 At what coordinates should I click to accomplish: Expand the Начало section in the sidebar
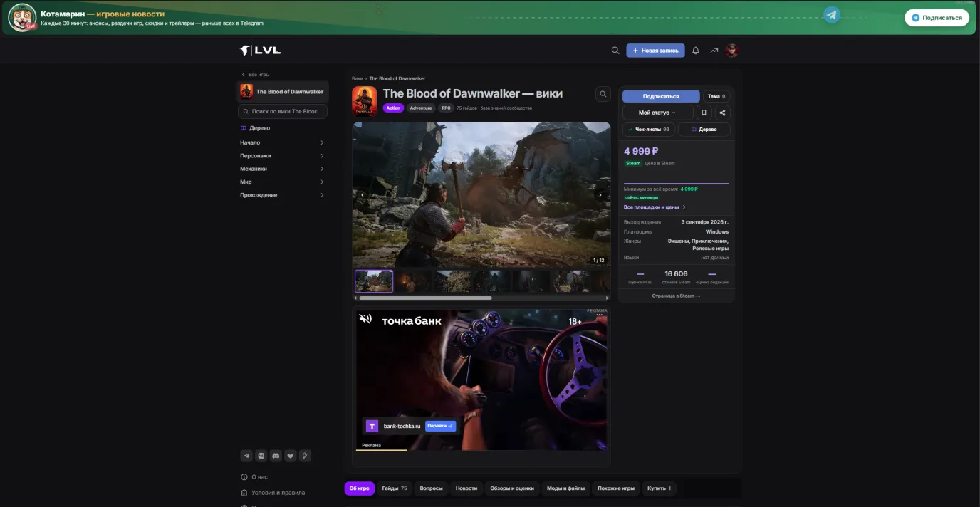coord(283,142)
